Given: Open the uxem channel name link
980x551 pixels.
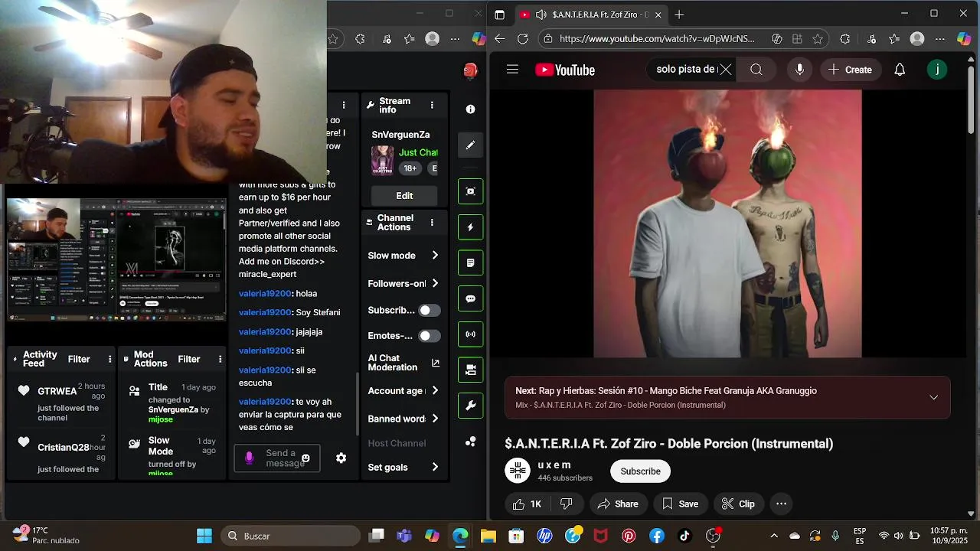Looking at the screenshot, I should tap(554, 465).
